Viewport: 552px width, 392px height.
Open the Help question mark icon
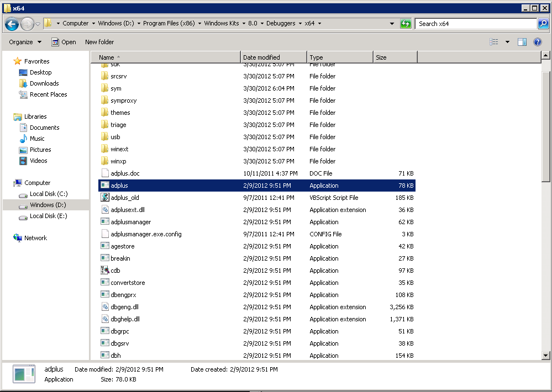click(538, 42)
